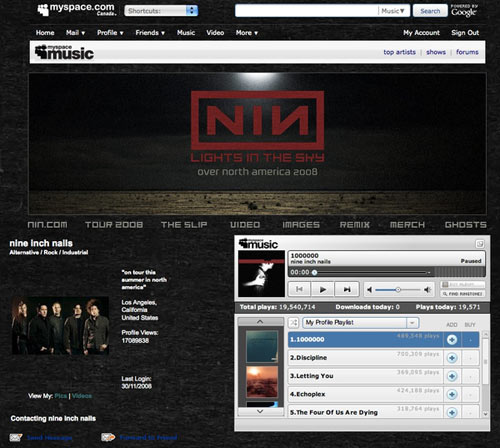Screen dimensions: 500x448
Task: Click into the top search field
Action: (306, 11)
